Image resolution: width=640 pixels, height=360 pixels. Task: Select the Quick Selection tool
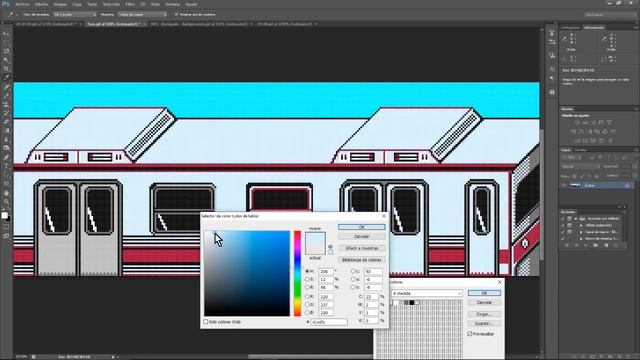pyautogui.click(x=6, y=60)
